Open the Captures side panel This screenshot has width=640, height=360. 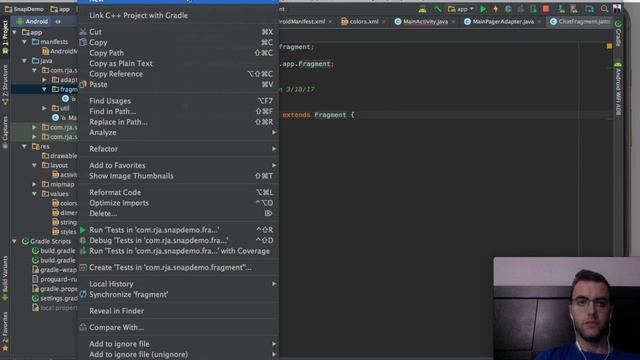tap(5, 131)
